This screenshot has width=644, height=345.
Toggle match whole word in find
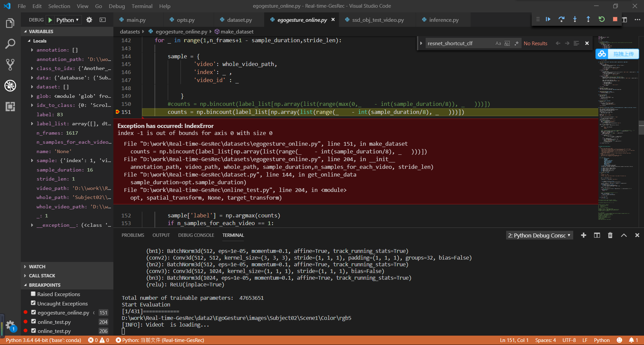[507, 43]
